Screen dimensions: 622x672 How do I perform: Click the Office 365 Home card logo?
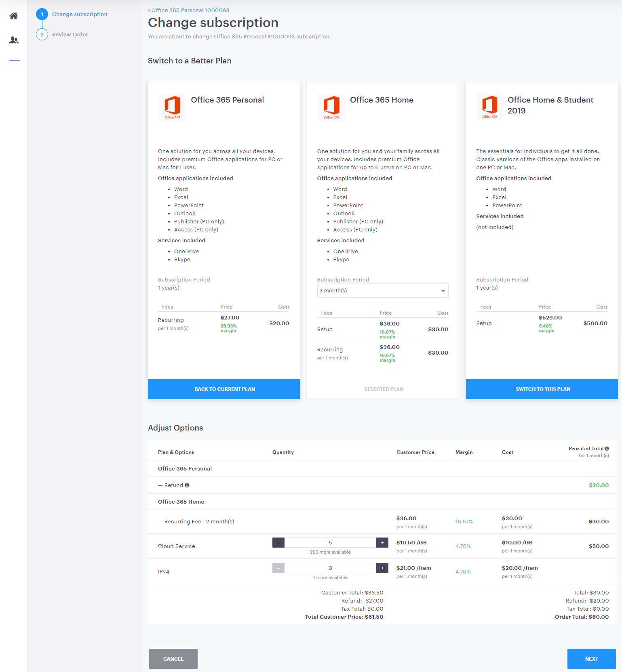[331, 108]
